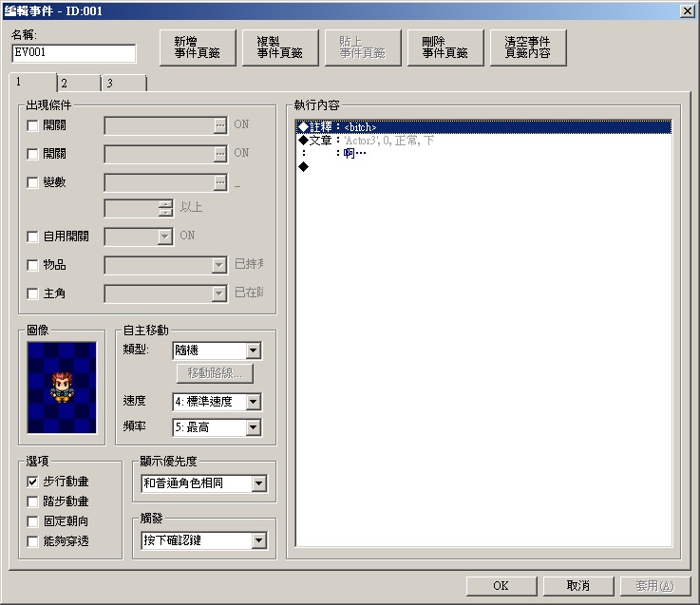
Task: Confirm with the OK button
Action: 501,586
